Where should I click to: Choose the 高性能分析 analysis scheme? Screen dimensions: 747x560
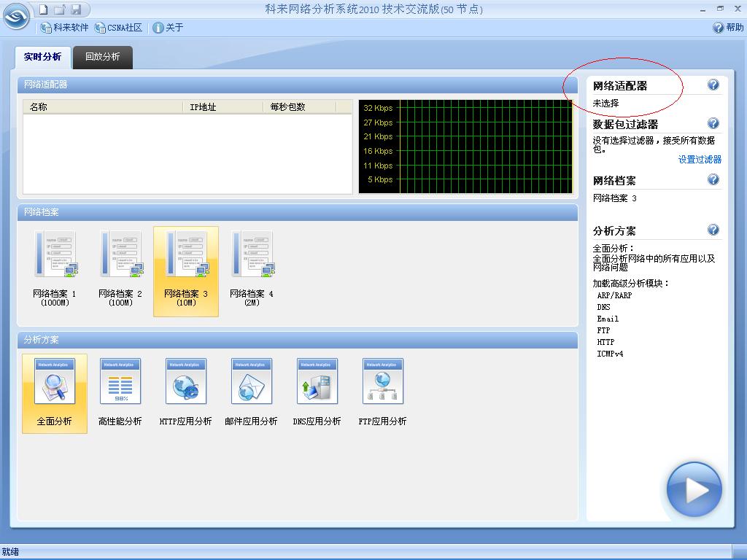120,392
